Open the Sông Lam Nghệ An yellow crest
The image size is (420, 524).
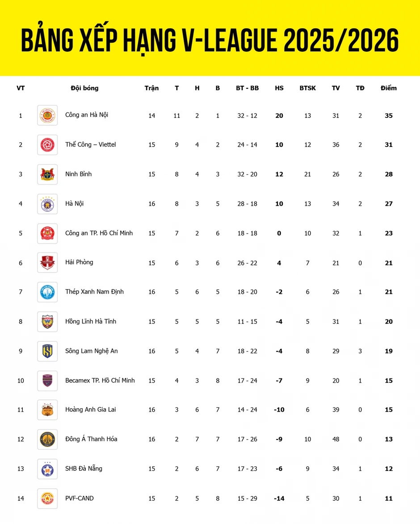tap(47, 351)
